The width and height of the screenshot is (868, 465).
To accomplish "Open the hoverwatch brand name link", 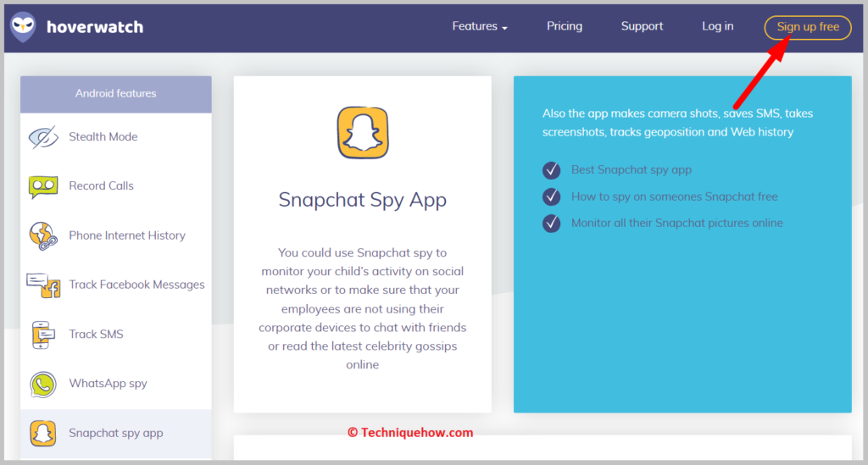I will [x=95, y=27].
